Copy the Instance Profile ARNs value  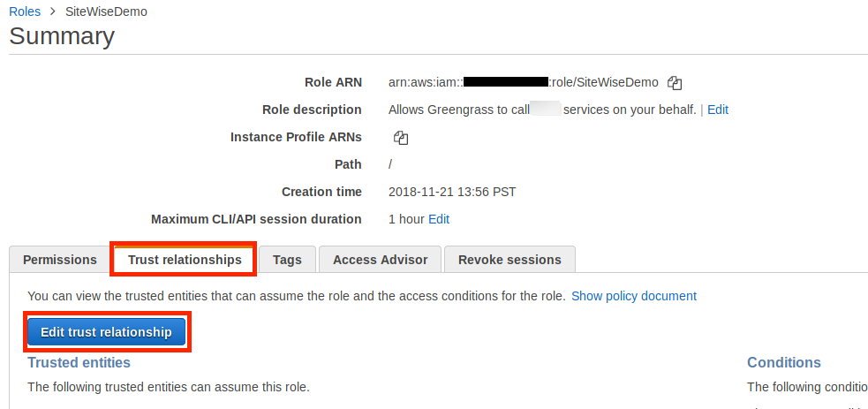(401, 138)
